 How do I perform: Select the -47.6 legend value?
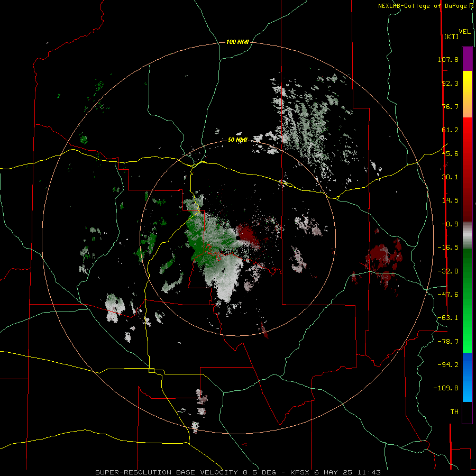pos(448,295)
